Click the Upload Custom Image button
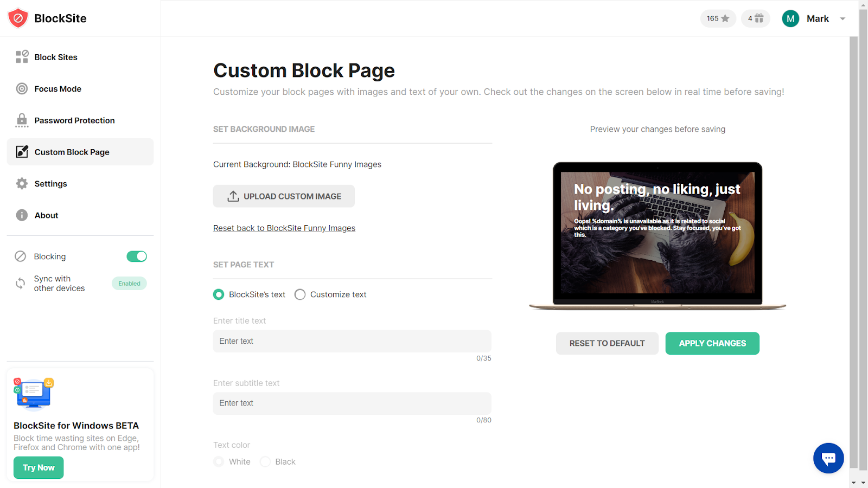 click(284, 196)
